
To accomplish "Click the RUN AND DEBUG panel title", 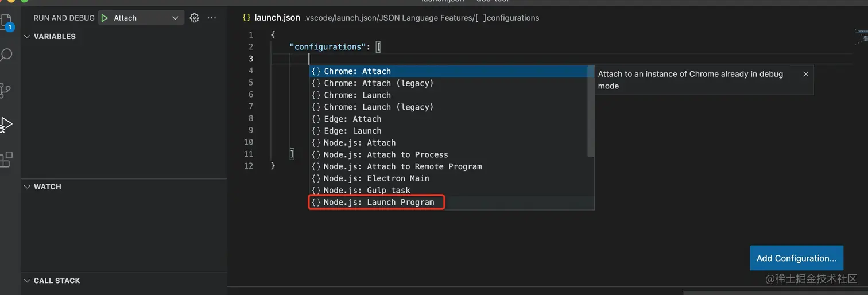I will tap(64, 18).
